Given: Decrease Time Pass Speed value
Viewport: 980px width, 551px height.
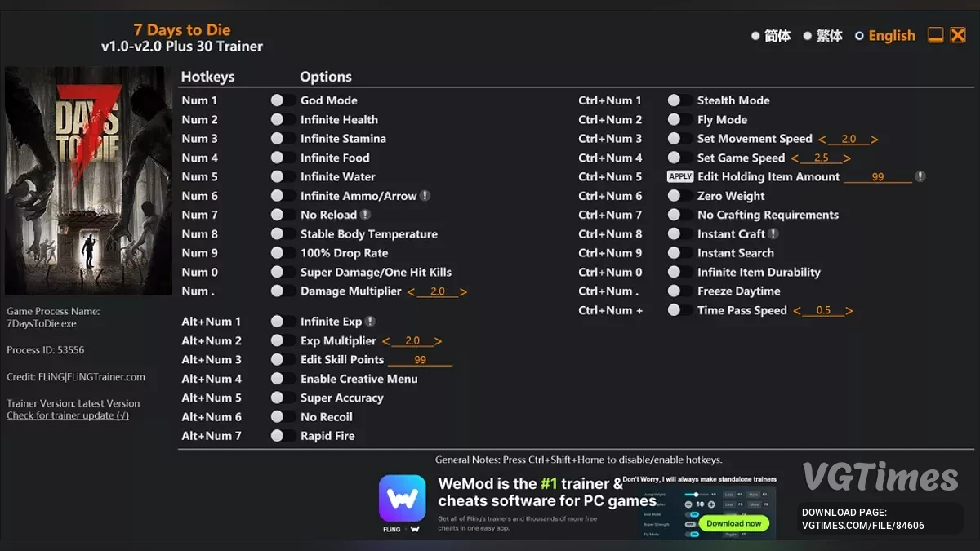Looking at the screenshot, I should pyautogui.click(x=797, y=311).
